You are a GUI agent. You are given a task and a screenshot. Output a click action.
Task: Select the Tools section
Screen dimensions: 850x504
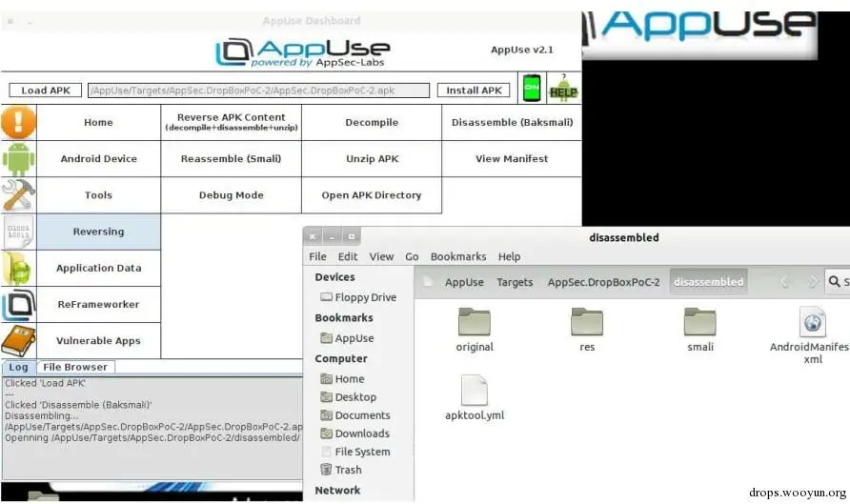point(99,195)
